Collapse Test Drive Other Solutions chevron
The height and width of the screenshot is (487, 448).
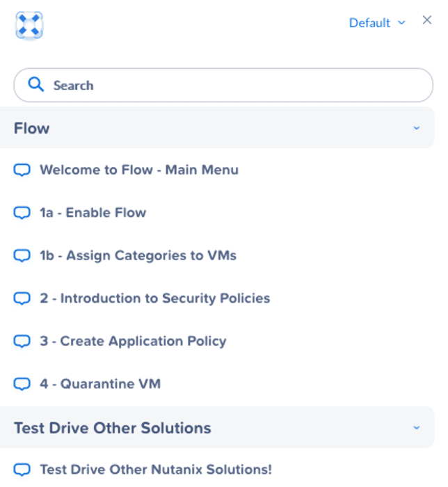pyautogui.click(x=417, y=428)
